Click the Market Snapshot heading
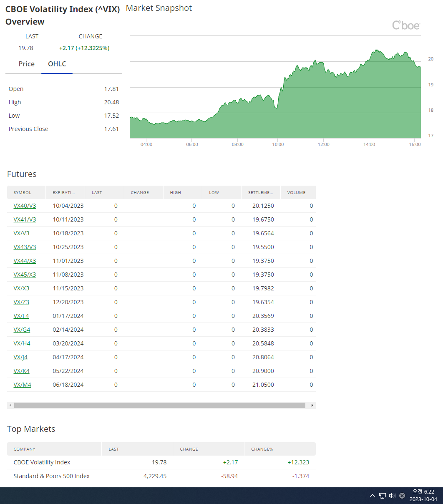Image resolution: width=443 pixels, height=504 pixels. pos(159,8)
